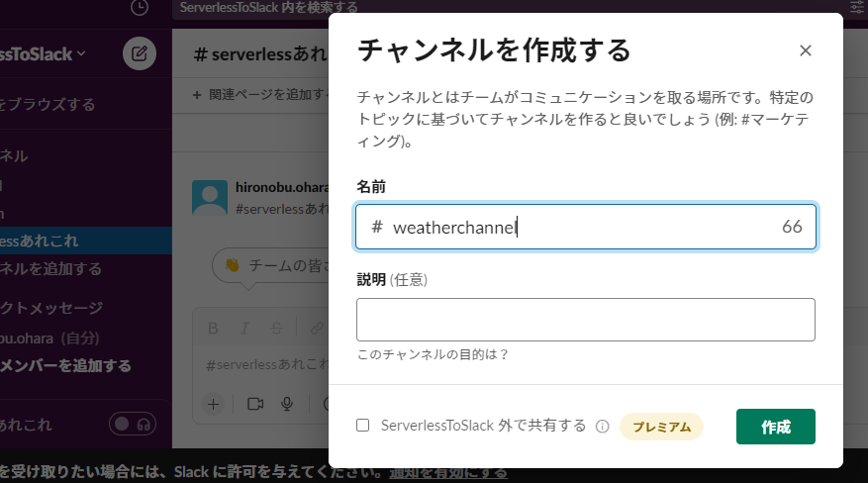The image size is (868, 483).
Task: Open the history clock icon
Action: pyautogui.click(x=140, y=7)
